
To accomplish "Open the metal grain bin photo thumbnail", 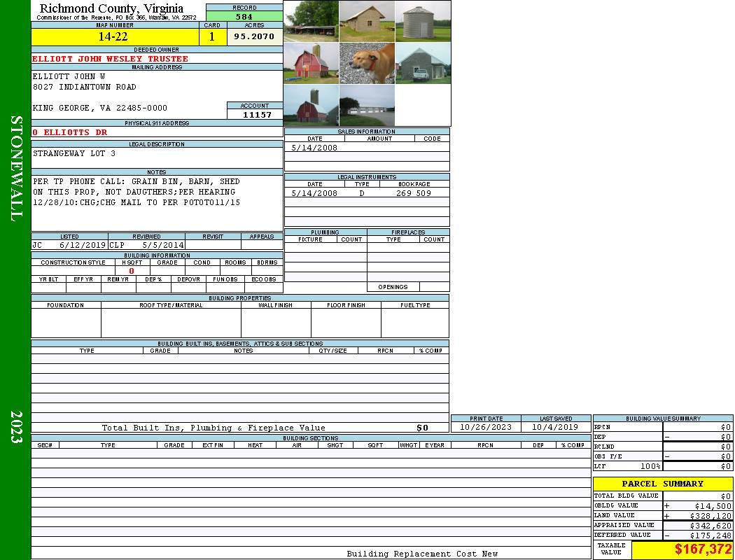I will coord(423,21).
